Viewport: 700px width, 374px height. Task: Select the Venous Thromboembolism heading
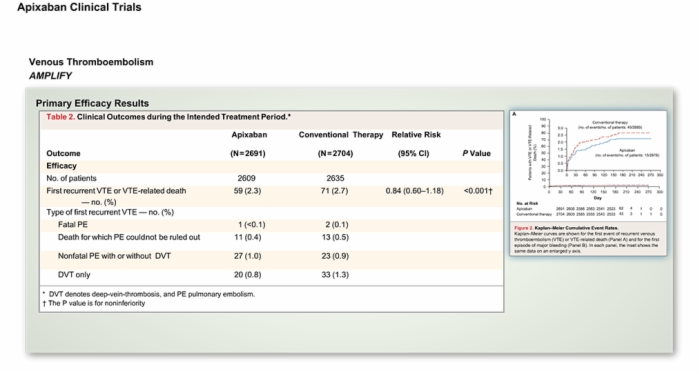pyautogui.click(x=91, y=62)
